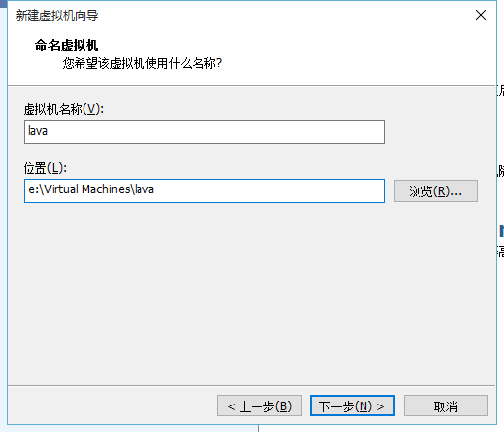Click into the 虚拟机名称 text field
504x432 pixels.
204,132
